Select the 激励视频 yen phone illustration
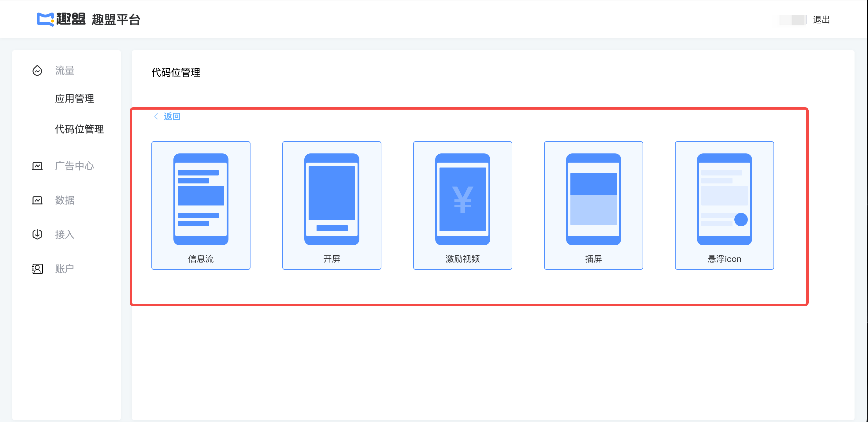 pos(462,199)
